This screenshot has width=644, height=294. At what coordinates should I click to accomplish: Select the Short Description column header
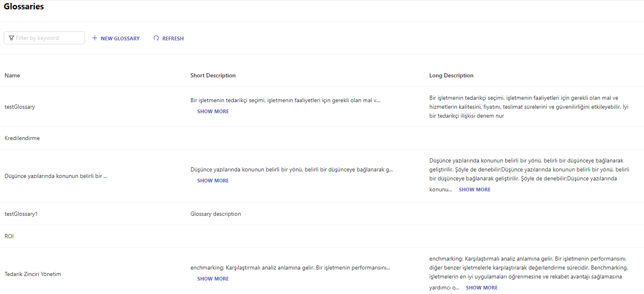213,76
